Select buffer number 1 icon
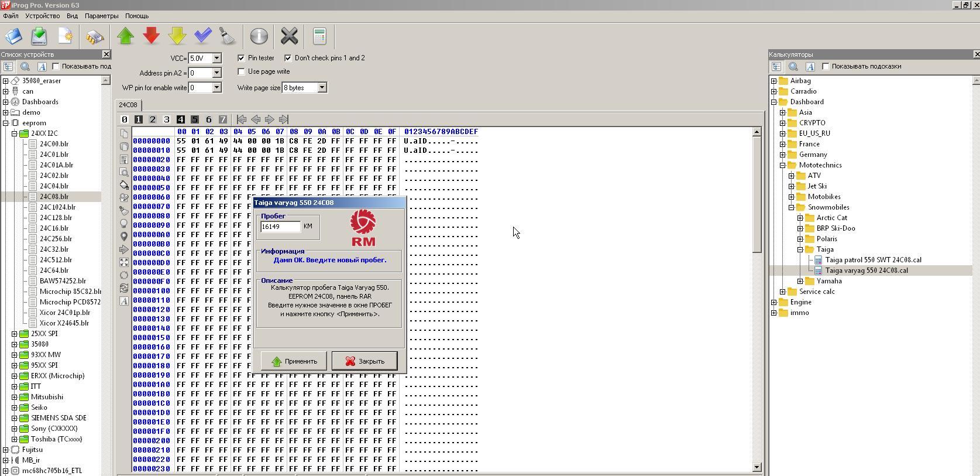 pyautogui.click(x=138, y=119)
